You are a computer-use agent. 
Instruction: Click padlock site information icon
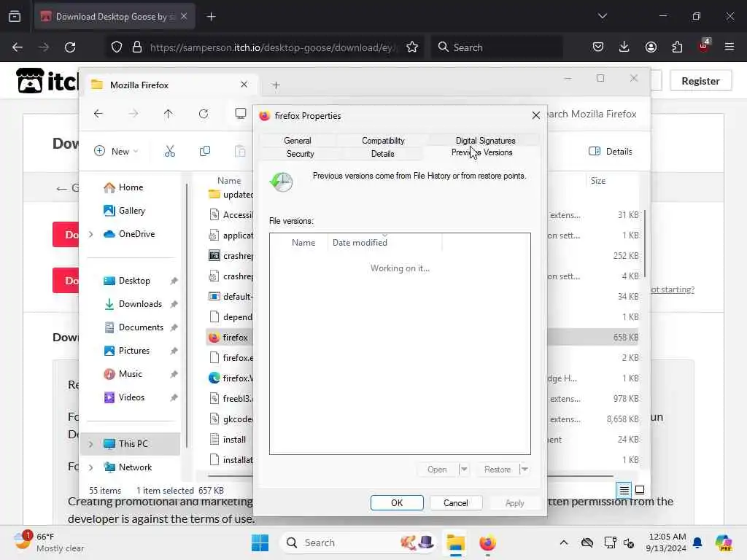(137, 47)
